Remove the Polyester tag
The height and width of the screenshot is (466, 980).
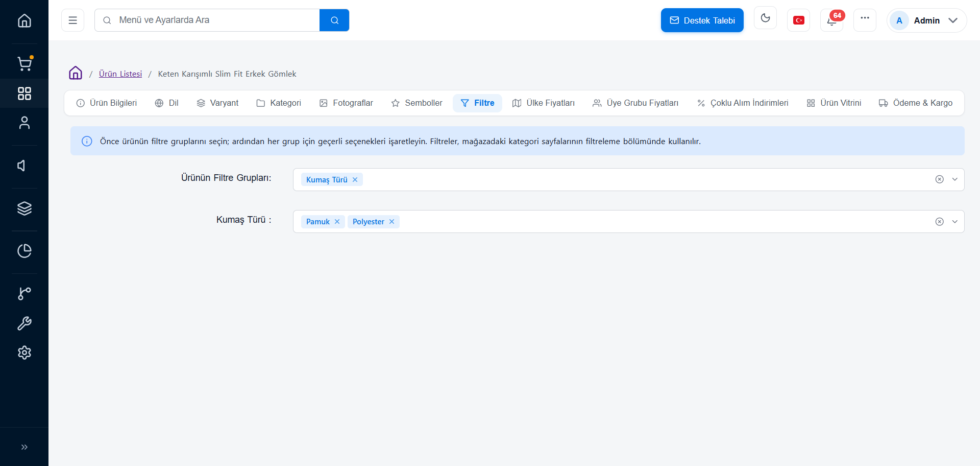click(x=391, y=222)
